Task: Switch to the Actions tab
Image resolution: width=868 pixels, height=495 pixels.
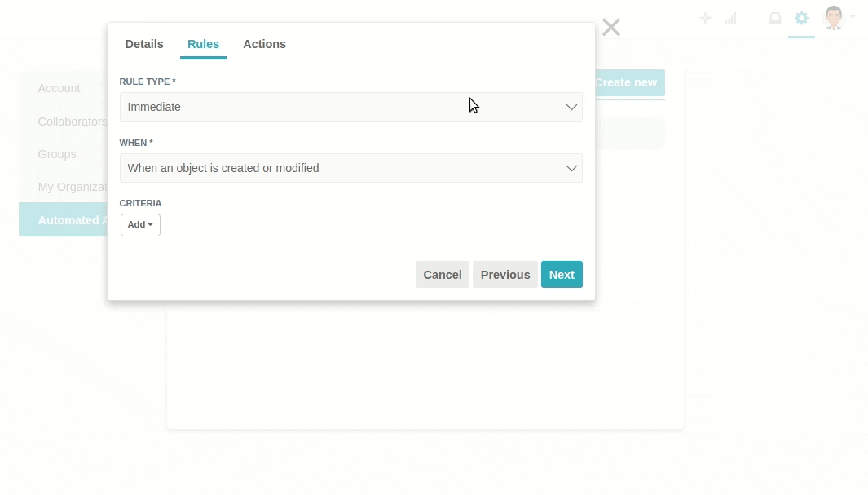Action: point(265,44)
